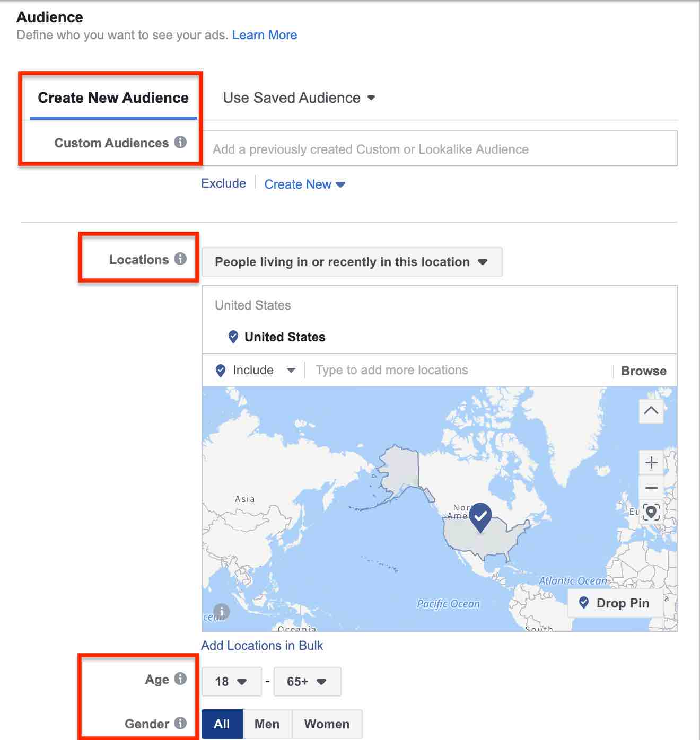Image resolution: width=700 pixels, height=740 pixels.
Task: Open the minimum age dropdown showing 18
Action: click(231, 681)
